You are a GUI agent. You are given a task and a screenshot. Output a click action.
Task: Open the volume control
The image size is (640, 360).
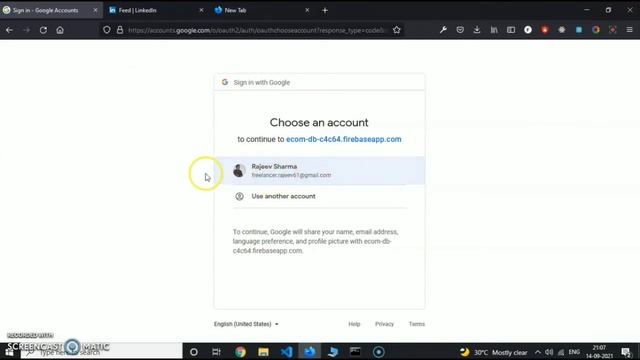coord(549,352)
